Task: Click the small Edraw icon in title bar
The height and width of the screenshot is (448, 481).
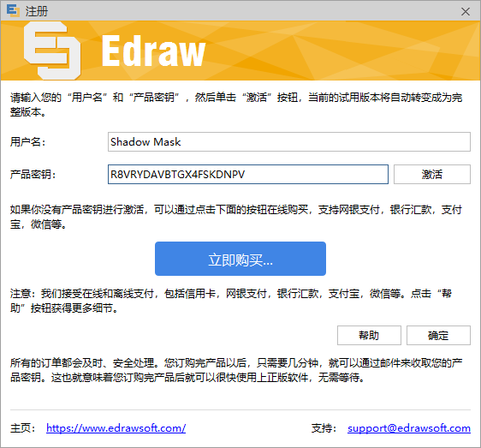Action: (x=13, y=11)
